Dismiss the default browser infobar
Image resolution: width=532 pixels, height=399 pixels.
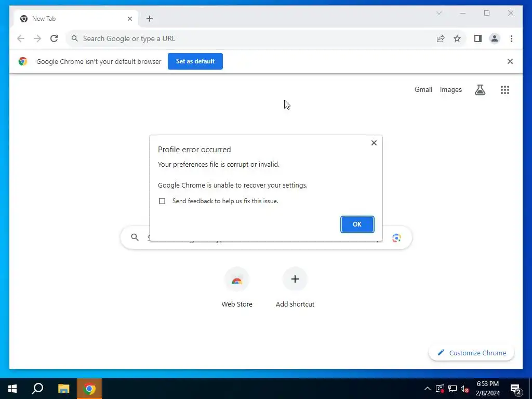click(510, 61)
